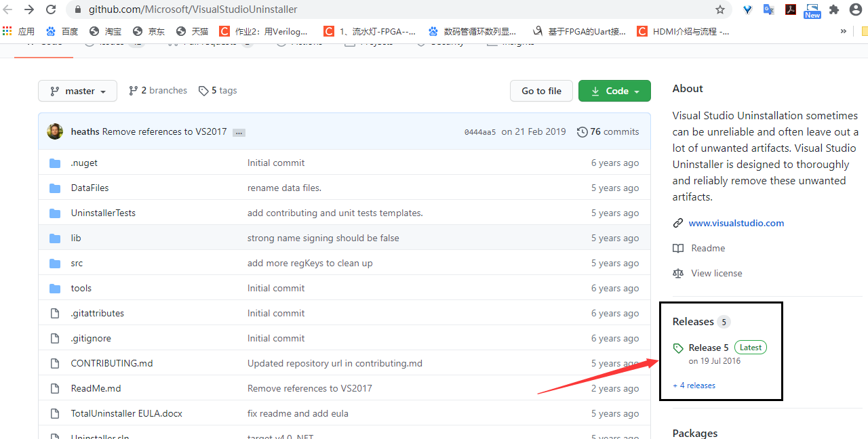Open the puzzle-piece Extensions menu
Viewport: 868px width, 439px height.
click(x=834, y=9)
